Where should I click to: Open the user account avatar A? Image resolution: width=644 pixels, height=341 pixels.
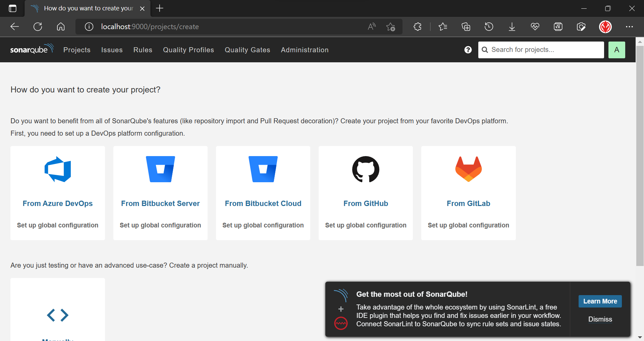pyautogui.click(x=616, y=50)
